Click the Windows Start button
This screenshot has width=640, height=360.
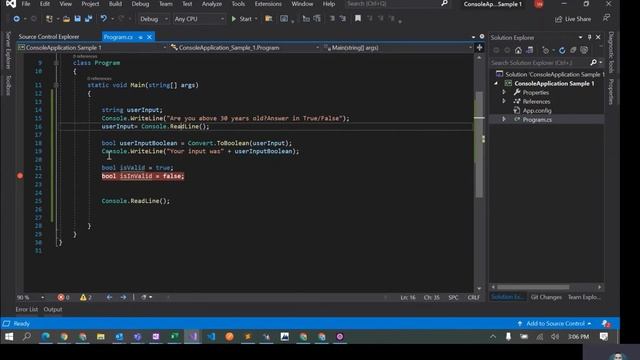tap(9, 337)
